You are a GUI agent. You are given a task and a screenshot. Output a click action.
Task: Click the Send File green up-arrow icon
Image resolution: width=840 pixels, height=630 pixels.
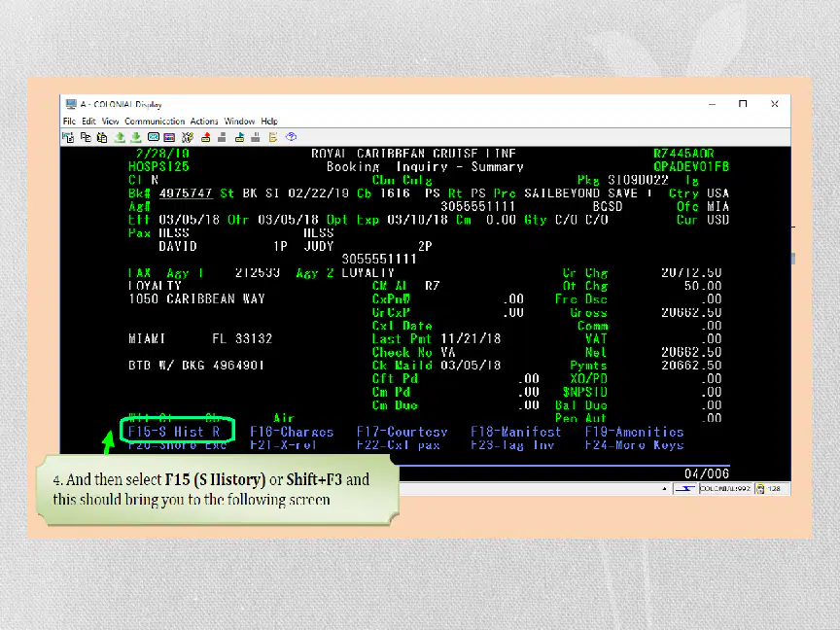coord(120,138)
